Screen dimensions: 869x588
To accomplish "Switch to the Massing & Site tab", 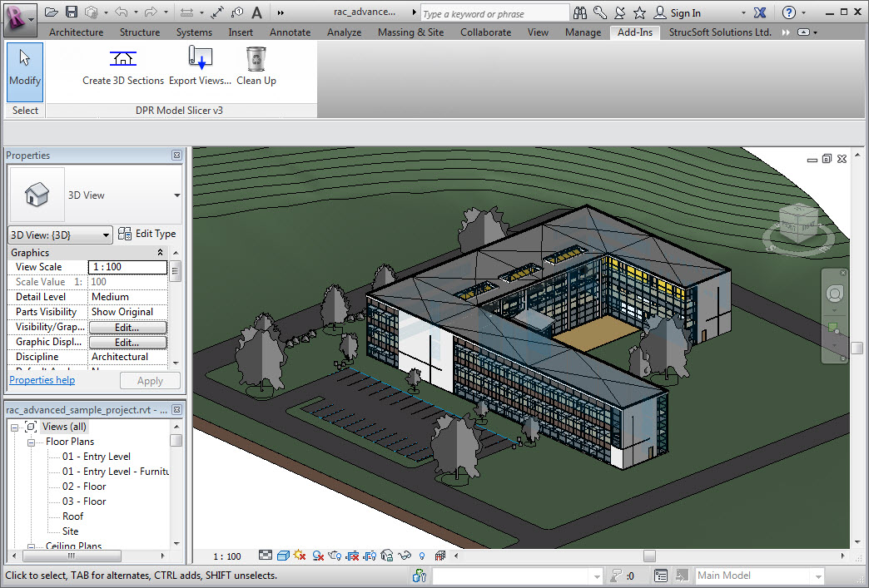I will coord(411,32).
